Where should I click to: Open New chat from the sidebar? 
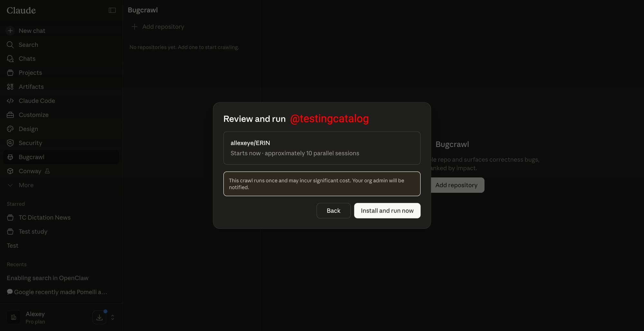pyautogui.click(x=61, y=31)
